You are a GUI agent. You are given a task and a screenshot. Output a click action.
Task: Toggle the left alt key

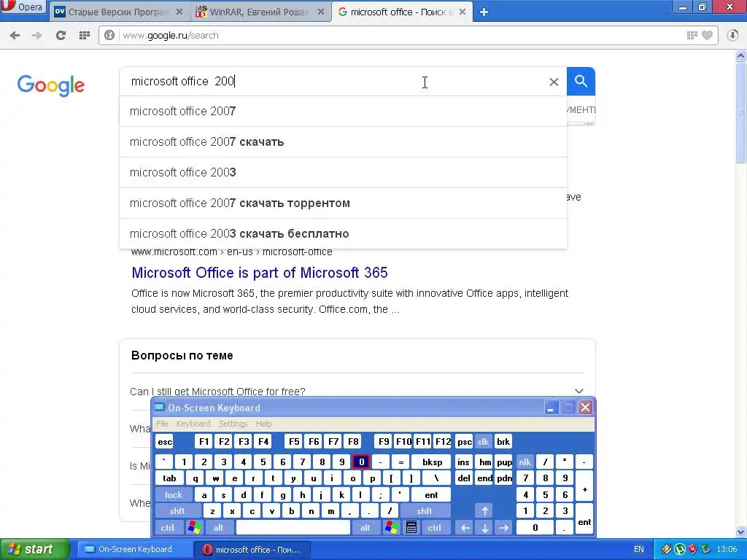pyautogui.click(x=219, y=528)
